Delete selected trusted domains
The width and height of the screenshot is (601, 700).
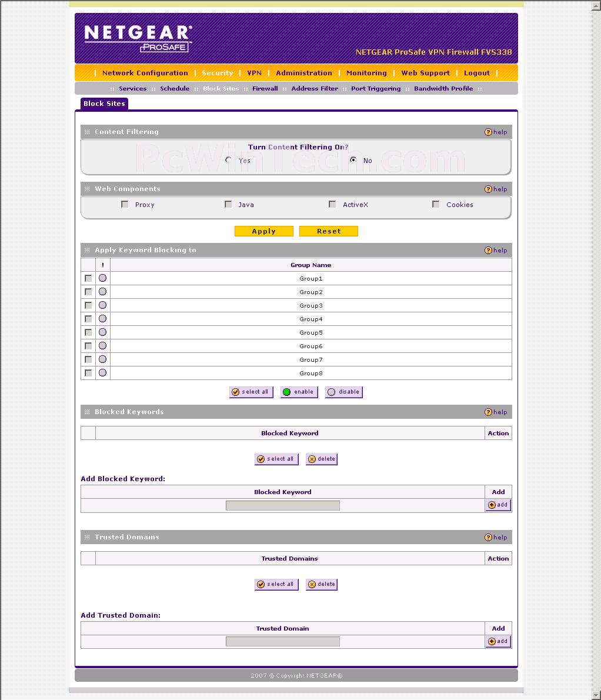[x=322, y=584]
